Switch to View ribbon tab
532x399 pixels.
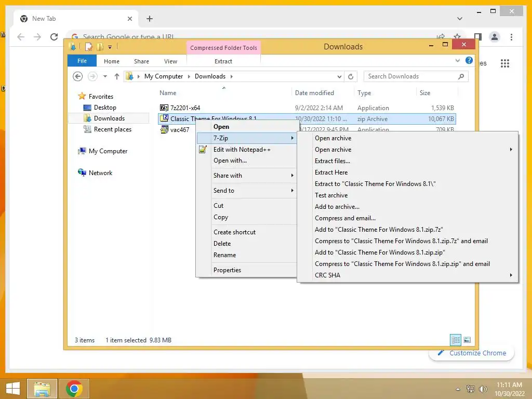coord(170,61)
